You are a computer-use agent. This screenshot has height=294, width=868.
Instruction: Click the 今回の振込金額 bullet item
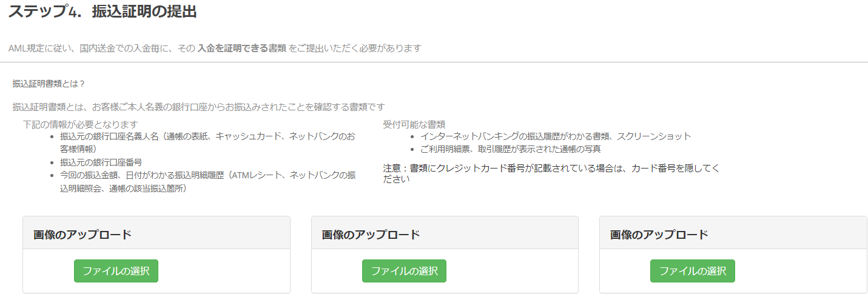[208, 182]
